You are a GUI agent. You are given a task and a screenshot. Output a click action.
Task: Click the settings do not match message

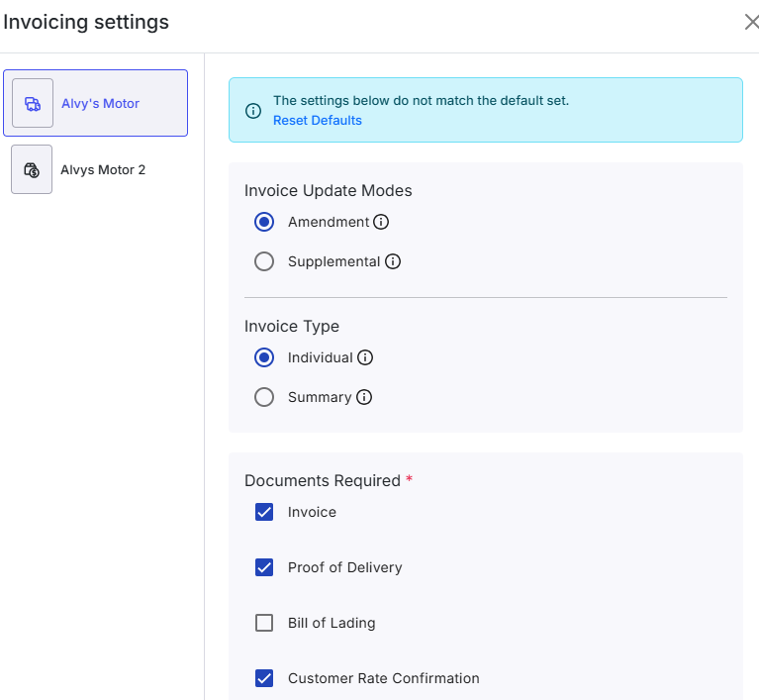(422, 100)
